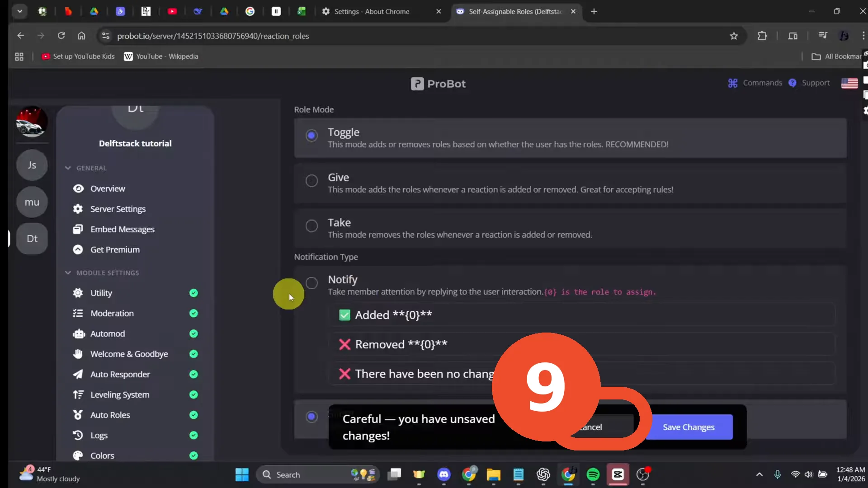
Task: Open the language flag selector
Action: 849,83
